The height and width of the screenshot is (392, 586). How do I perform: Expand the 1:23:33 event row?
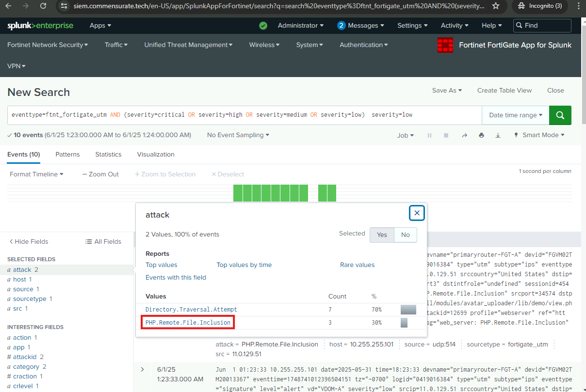(142, 370)
